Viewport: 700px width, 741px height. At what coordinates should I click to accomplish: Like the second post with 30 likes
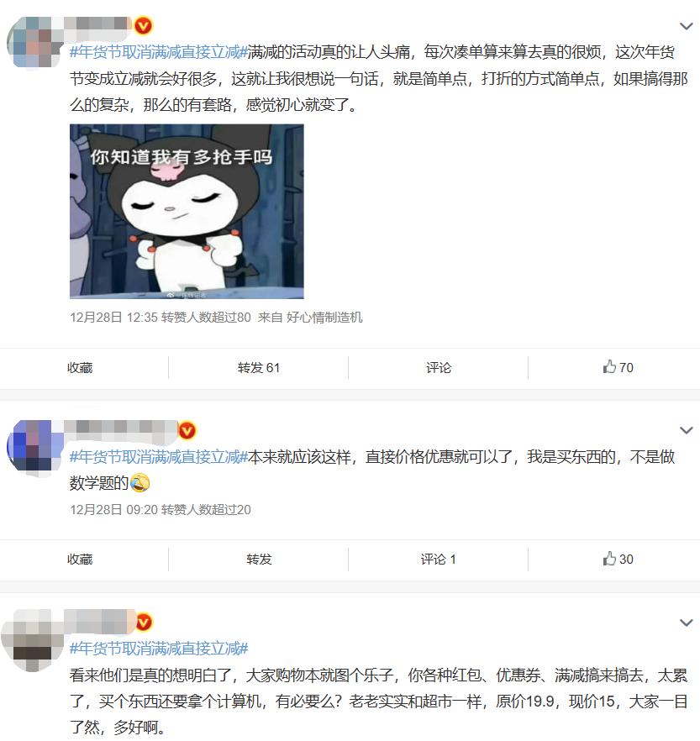point(618,559)
